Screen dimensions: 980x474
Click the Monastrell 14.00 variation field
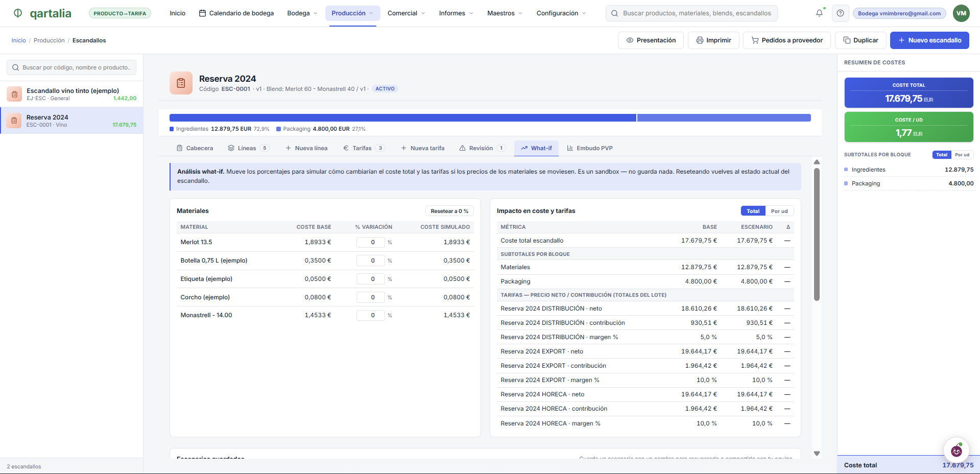371,315
